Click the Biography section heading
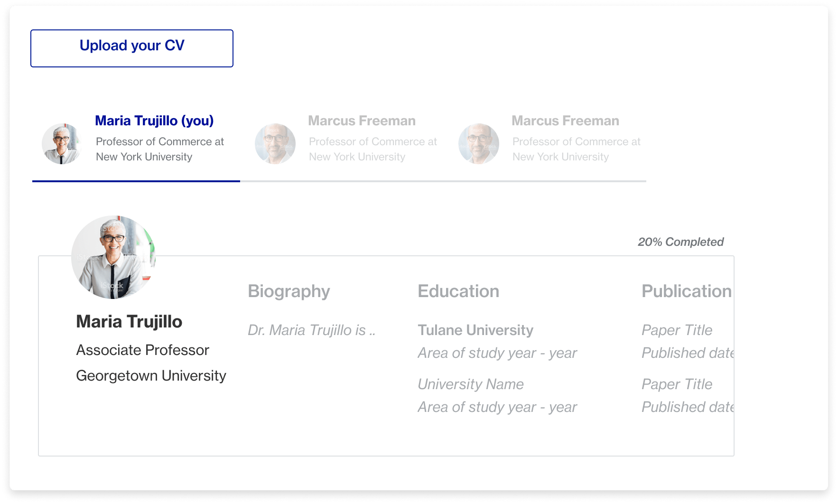Viewport: 838px width, 504px height. (x=289, y=291)
